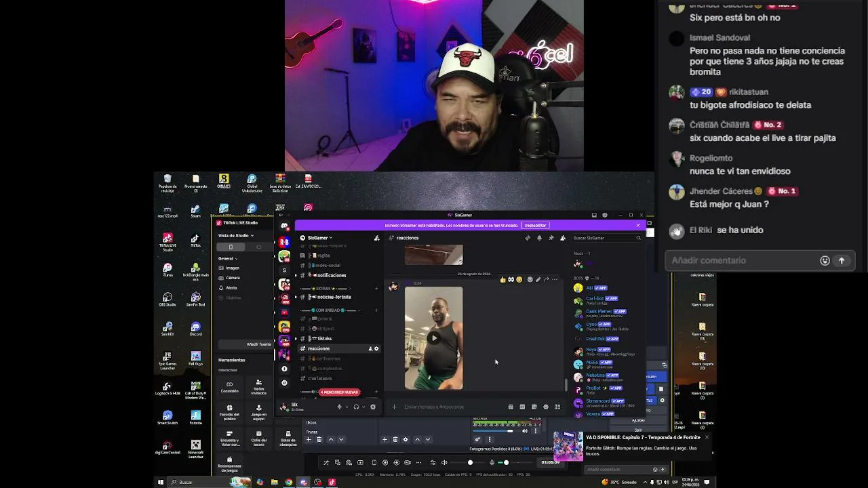Forward the video message with the arrow icon

point(547,279)
